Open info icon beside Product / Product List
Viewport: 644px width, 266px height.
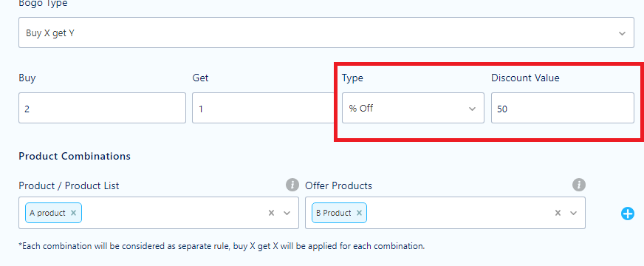point(292,185)
